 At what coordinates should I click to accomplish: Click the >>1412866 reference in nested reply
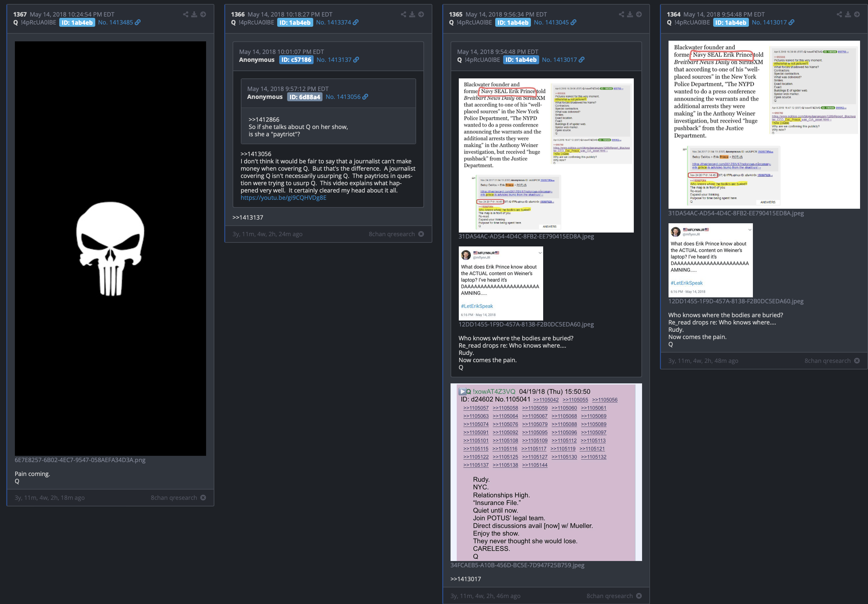coord(264,119)
